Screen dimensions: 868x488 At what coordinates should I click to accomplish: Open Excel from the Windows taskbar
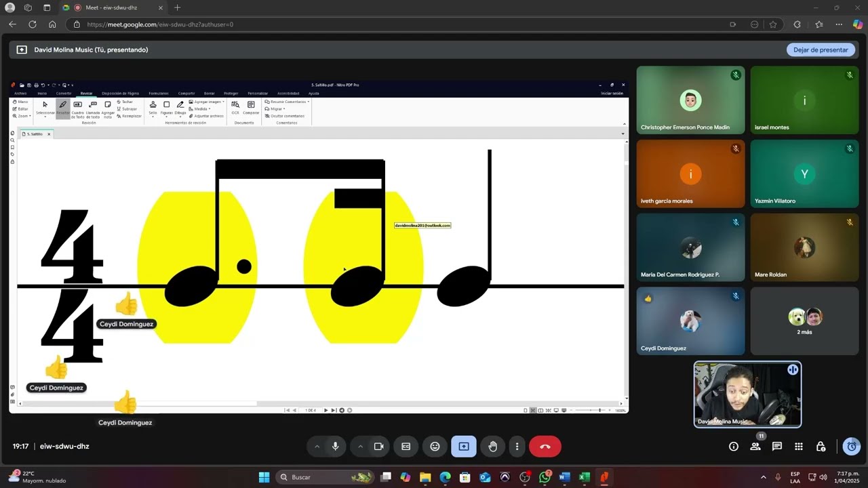tap(584, 477)
